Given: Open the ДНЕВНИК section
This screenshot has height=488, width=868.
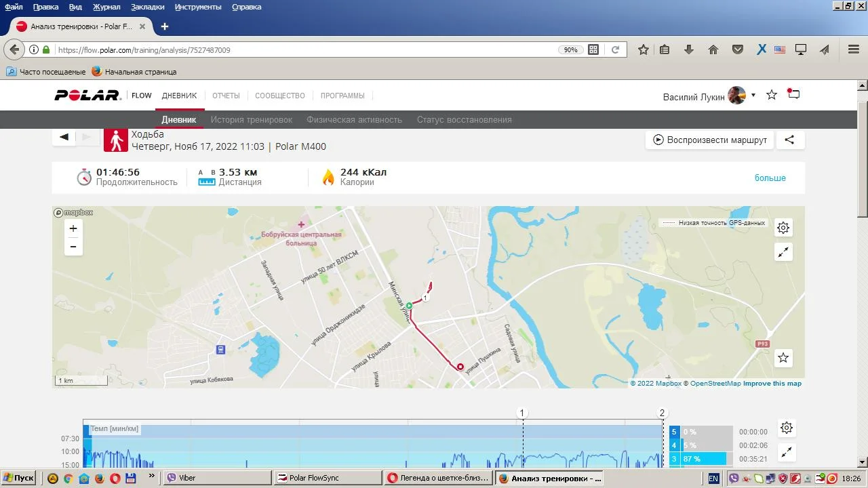Looking at the screenshot, I should pyautogui.click(x=179, y=96).
